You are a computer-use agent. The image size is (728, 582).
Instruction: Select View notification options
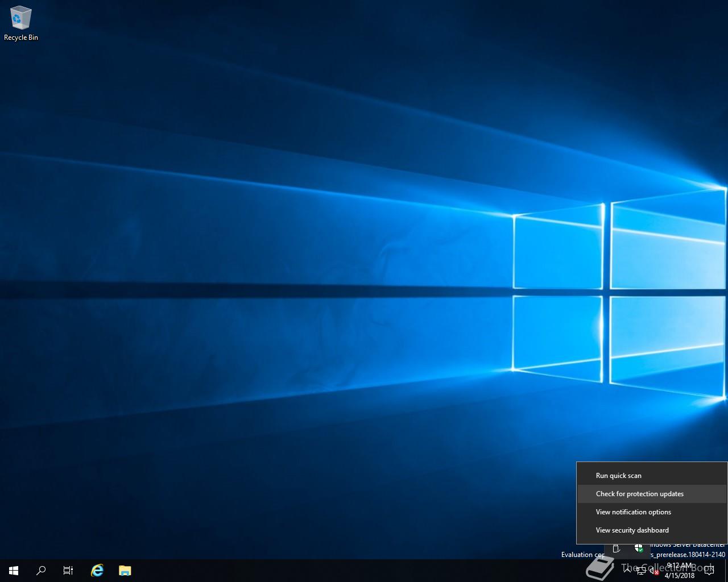(652, 512)
